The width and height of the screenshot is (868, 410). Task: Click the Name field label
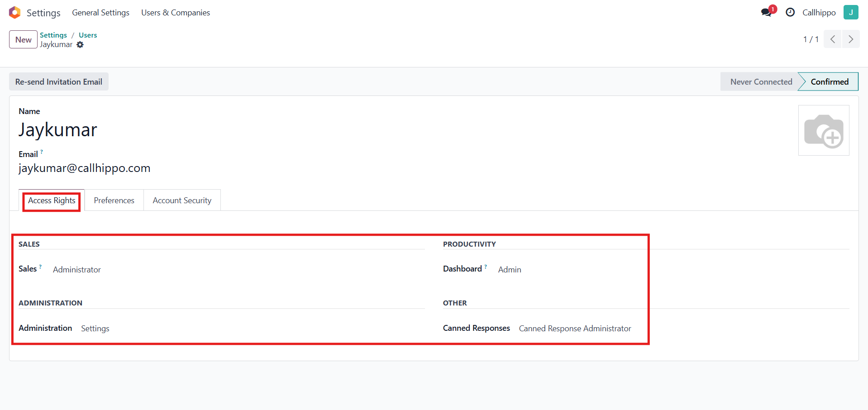29,111
